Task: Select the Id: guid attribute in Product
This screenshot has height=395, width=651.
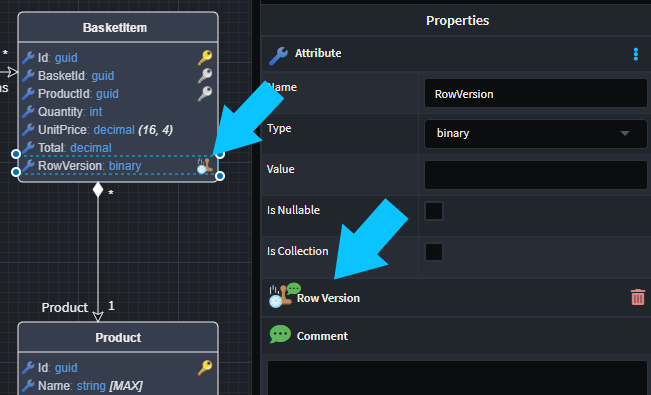Action: pyautogui.click(x=58, y=368)
